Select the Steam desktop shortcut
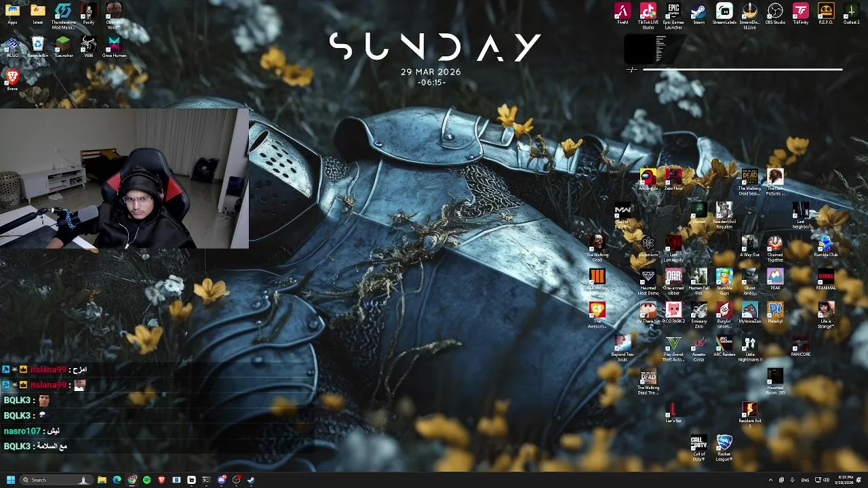 pos(698,14)
